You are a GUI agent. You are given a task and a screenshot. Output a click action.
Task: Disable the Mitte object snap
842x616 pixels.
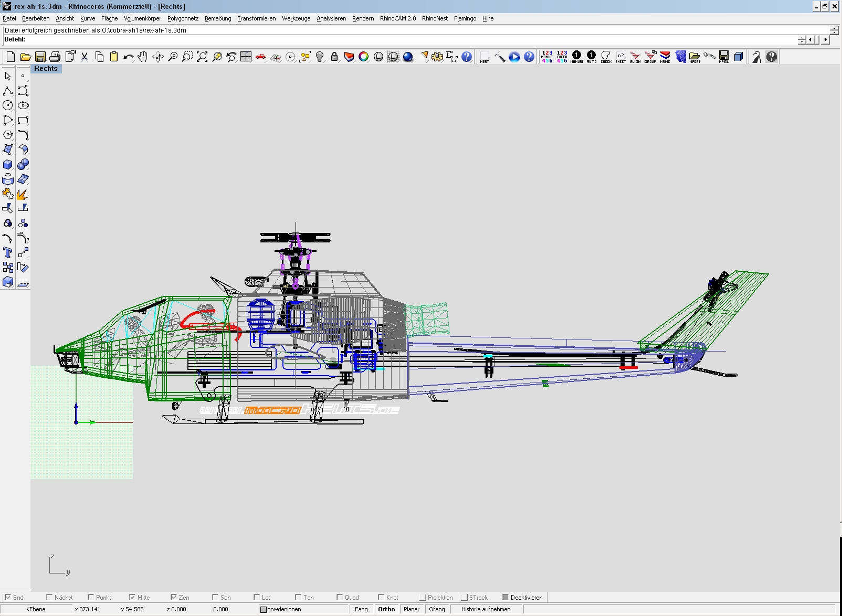[132, 597]
